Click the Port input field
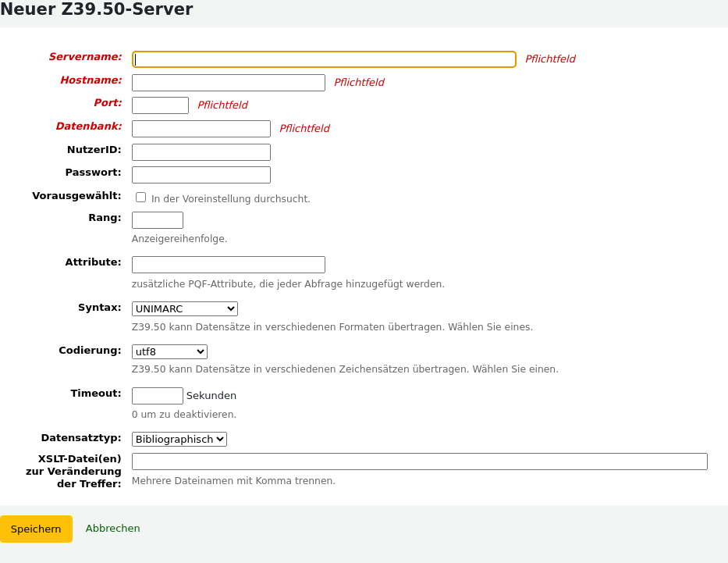 [x=160, y=105]
